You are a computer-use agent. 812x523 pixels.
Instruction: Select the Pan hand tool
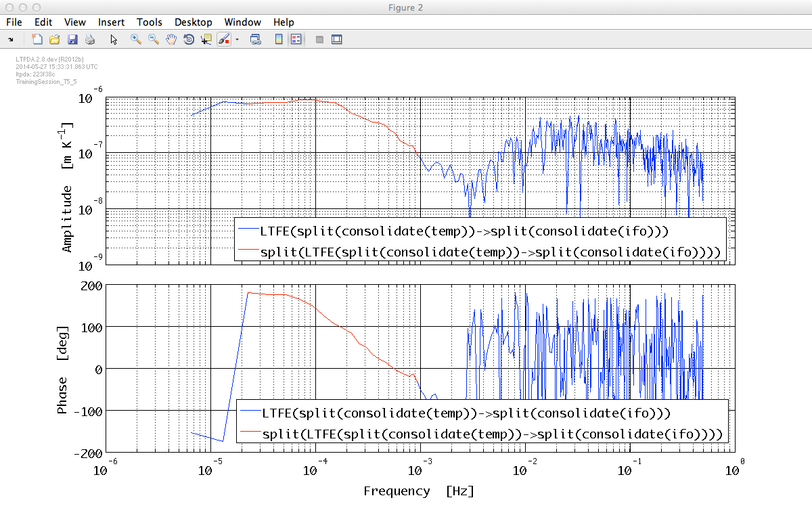[x=171, y=39]
